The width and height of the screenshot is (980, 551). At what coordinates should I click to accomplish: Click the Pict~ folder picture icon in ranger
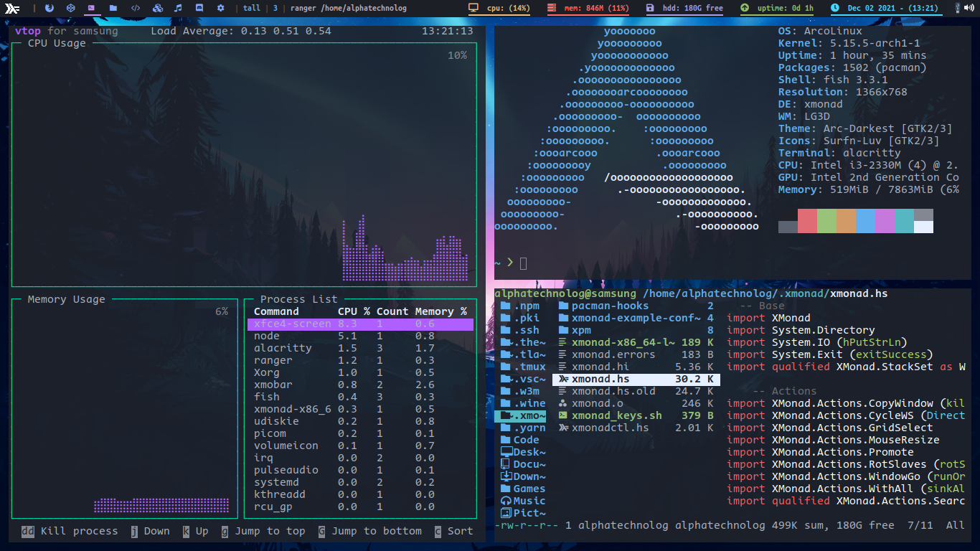click(x=507, y=513)
